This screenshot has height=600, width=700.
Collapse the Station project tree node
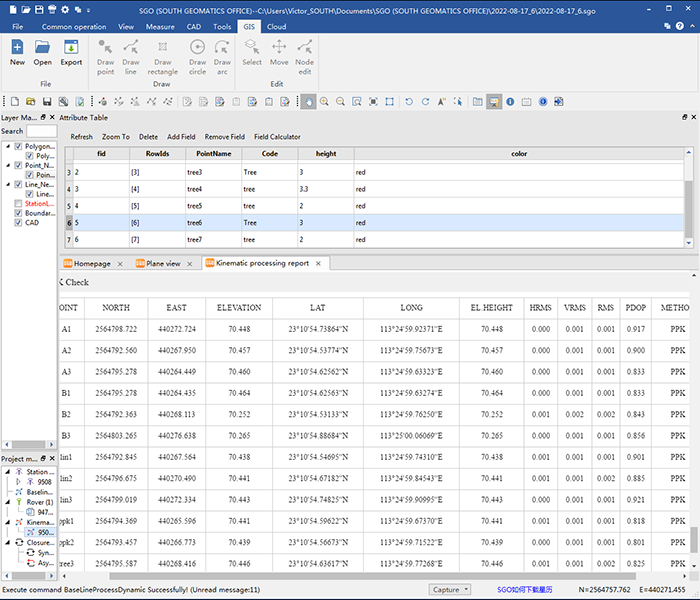click(8, 471)
